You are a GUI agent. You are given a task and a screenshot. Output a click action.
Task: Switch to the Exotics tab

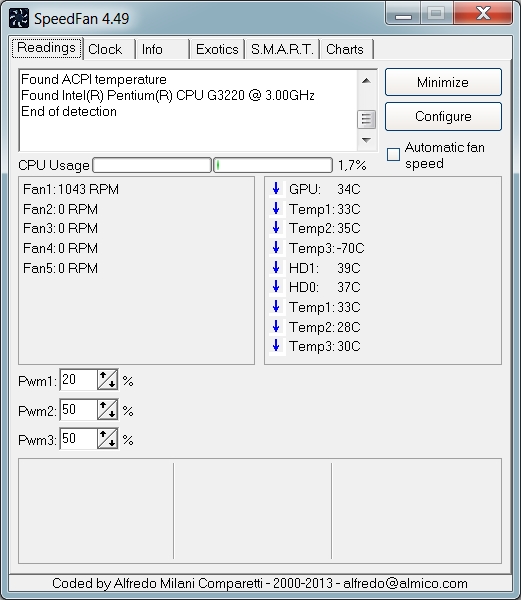217,49
